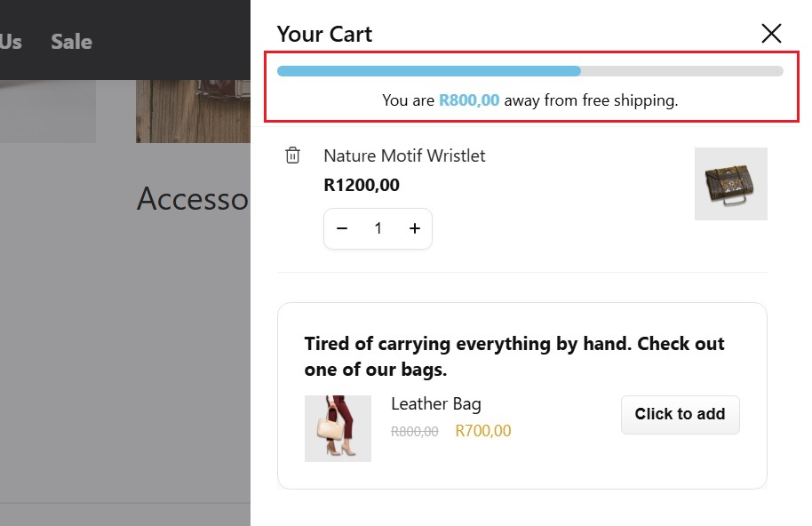Increase wristlet quantity with plus button
812x526 pixels.
pos(414,229)
